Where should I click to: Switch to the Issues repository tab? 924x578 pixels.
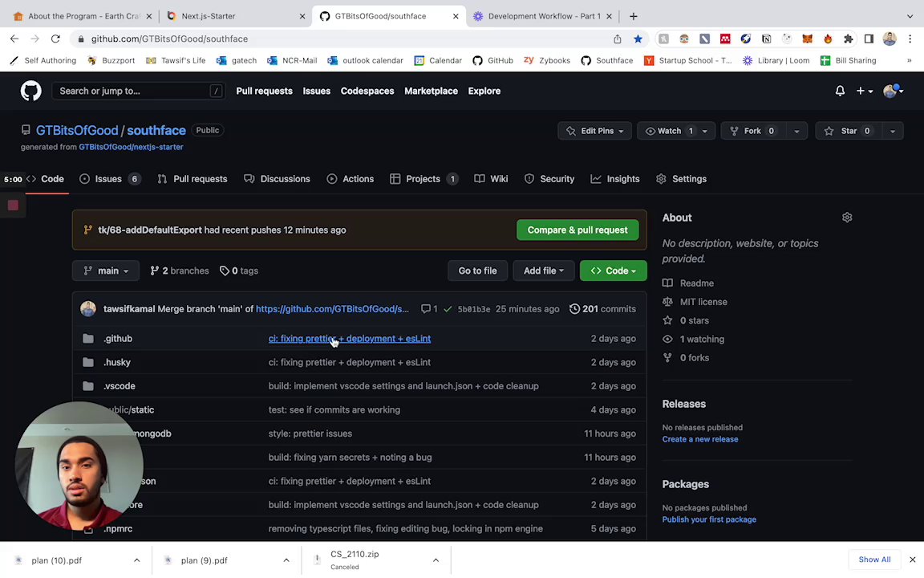[110, 179]
